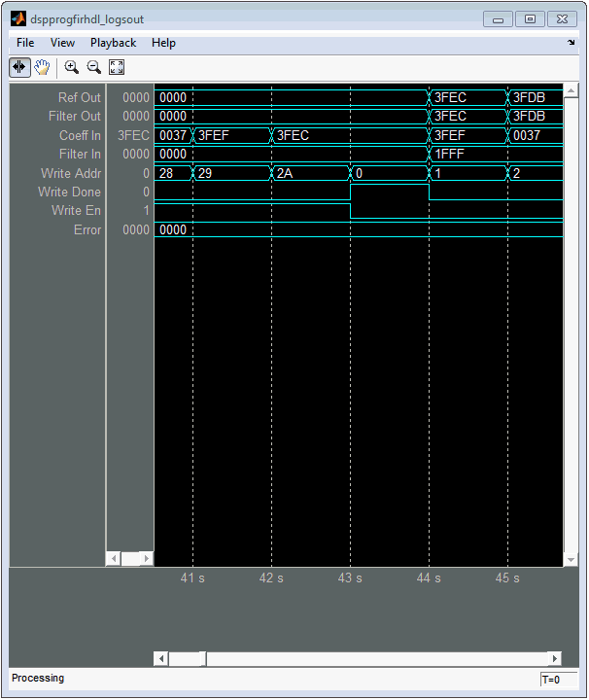Open the Help menu
The height and width of the screenshot is (700, 589).
click(x=163, y=43)
